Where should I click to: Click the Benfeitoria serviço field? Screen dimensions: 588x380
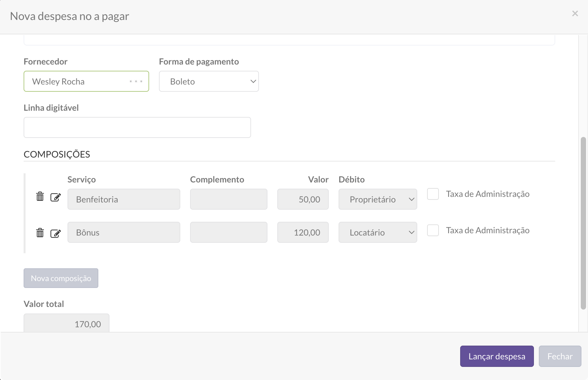(x=124, y=199)
